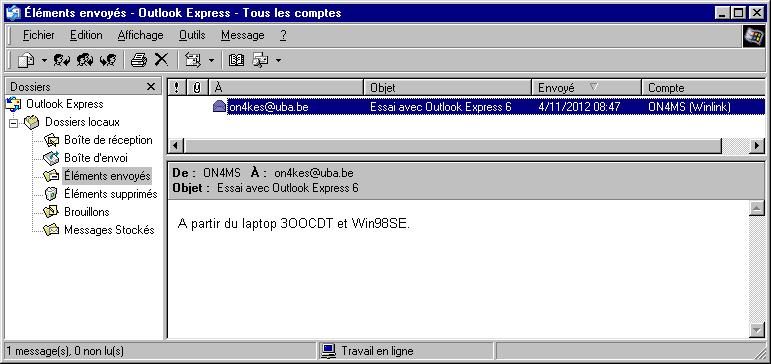This screenshot has height=364, width=771.
Task: Select the Éléments envoyés folder
Action: (107, 176)
